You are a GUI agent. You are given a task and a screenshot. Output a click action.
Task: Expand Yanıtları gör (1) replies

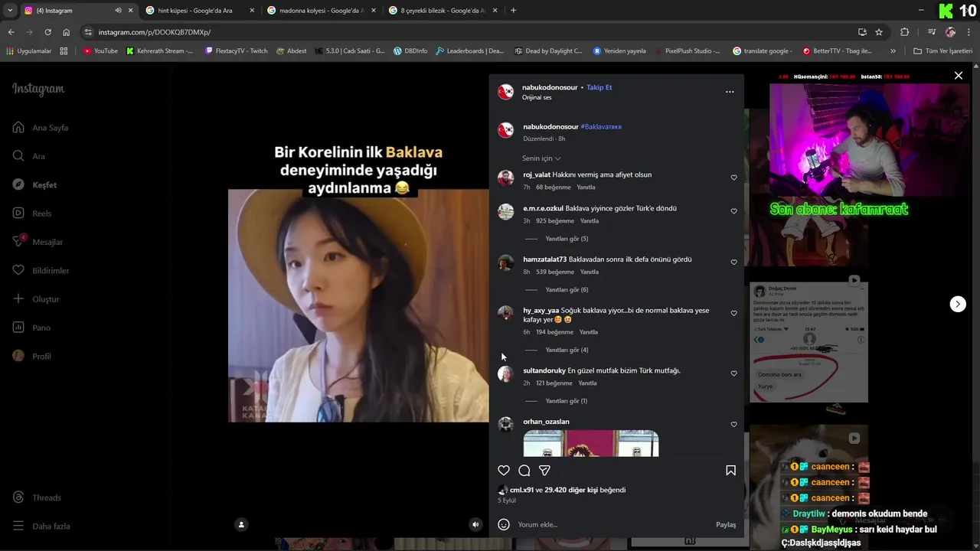(566, 401)
